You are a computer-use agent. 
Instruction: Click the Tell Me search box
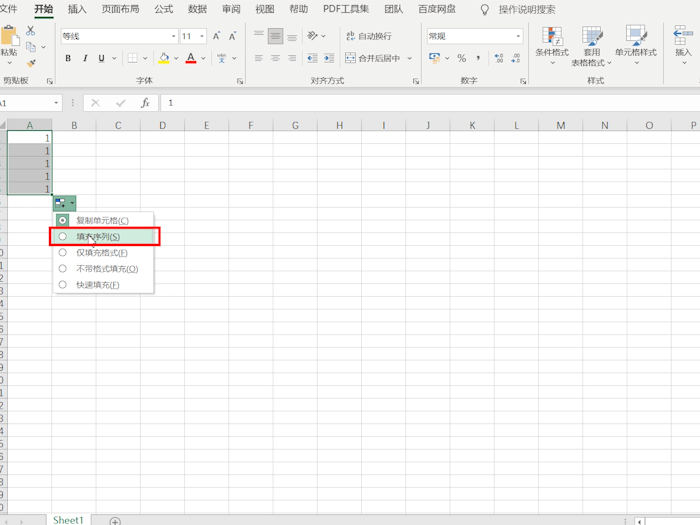tap(527, 9)
